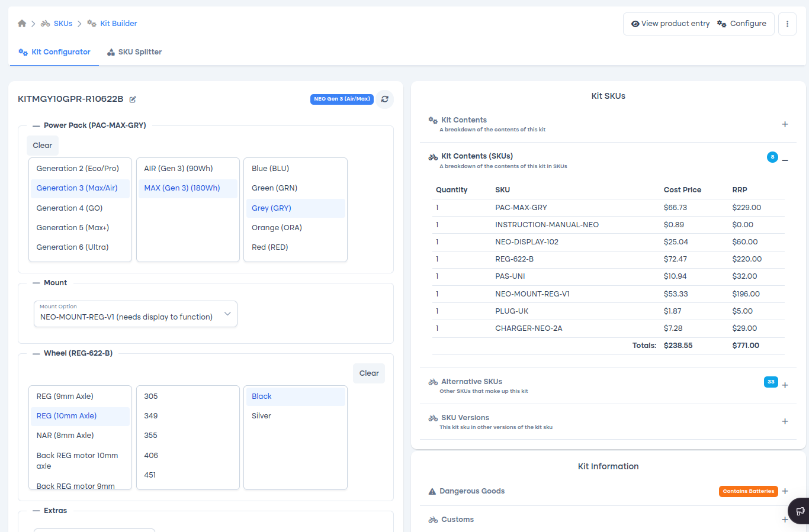Click the eye icon of View product entry

coord(635,24)
